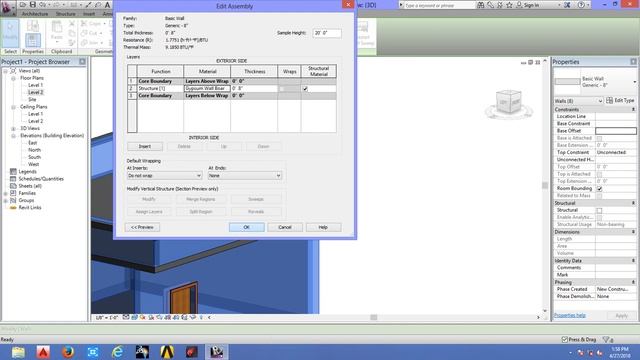The height and width of the screenshot is (360, 640).
Task: Close the Properties palette with its X
Action: [x=633, y=62]
